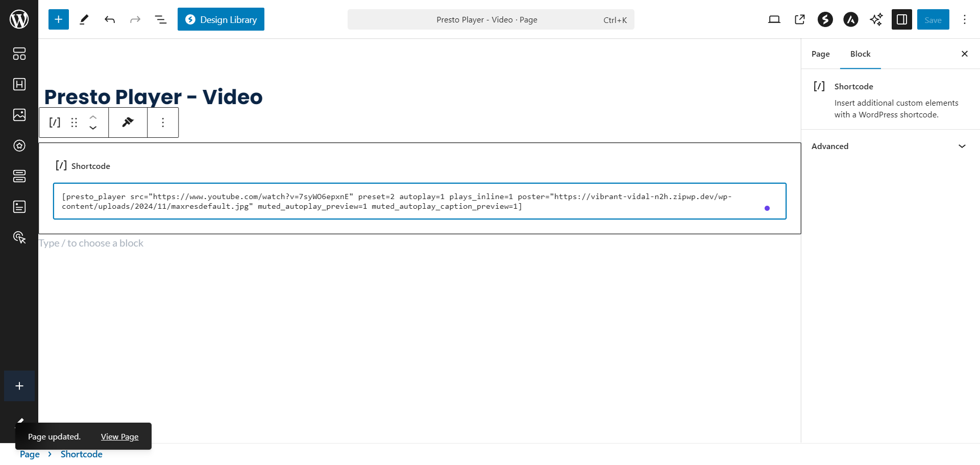Click the sidebar stacked rows icon
The width and height of the screenshot is (980, 465).
click(19, 176)
